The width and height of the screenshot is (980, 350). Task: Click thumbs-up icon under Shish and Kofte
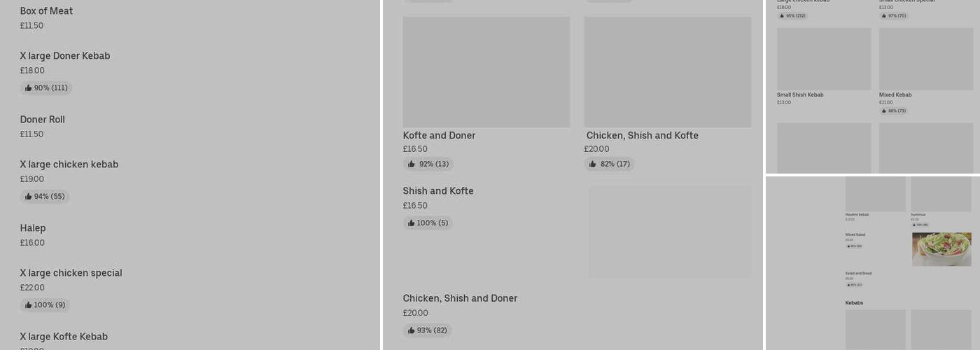[x=412, y=223]
